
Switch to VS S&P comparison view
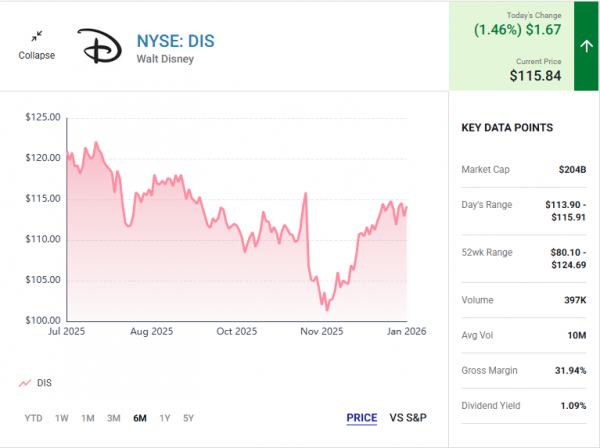pyautogui.click(x=408, y=417)
